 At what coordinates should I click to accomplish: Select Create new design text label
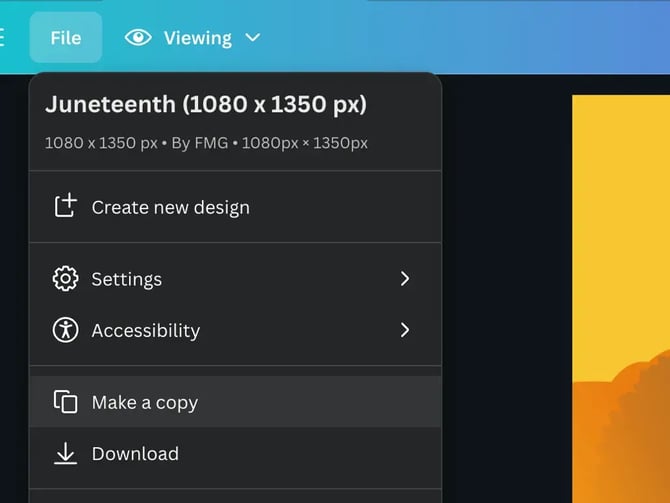pos(171,207)
